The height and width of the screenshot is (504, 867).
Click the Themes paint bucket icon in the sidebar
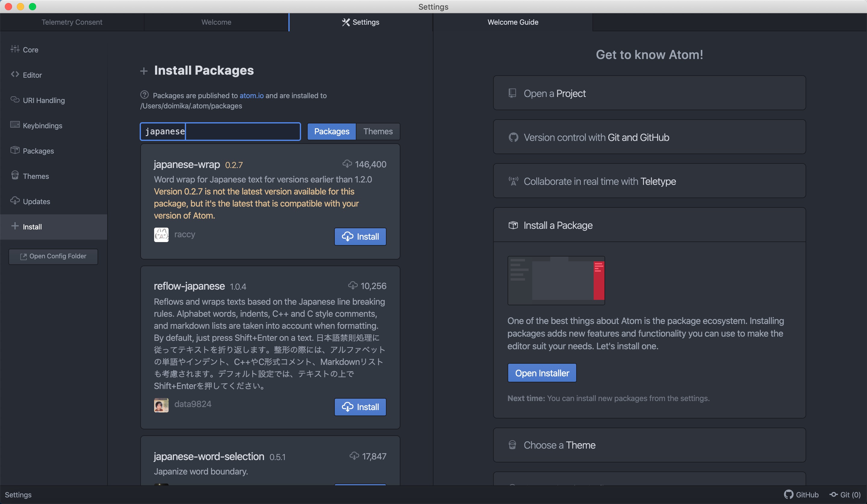[x=15, y=176]
